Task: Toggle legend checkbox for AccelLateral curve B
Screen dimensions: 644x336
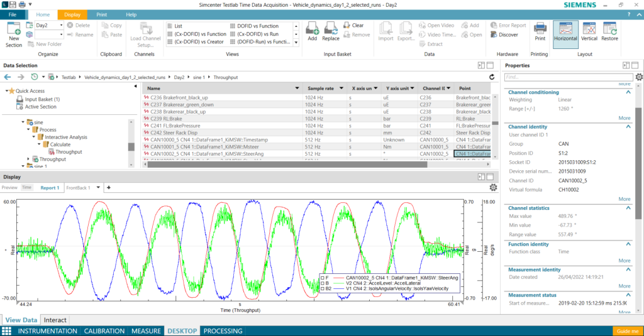Action: [x=323, y=283]
